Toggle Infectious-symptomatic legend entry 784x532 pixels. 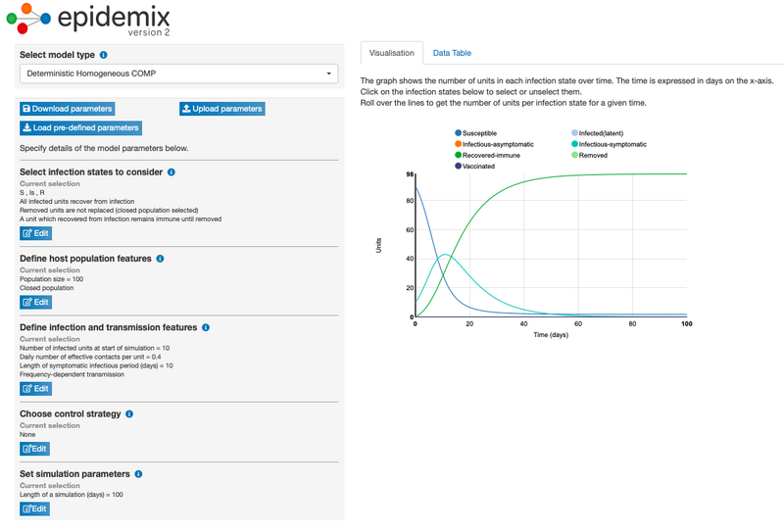[x=610, y=144]
